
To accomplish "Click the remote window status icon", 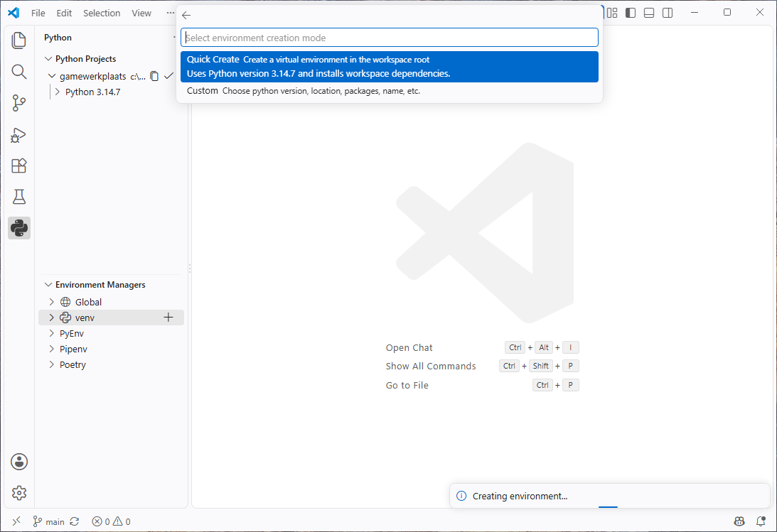I will point(16,521).
